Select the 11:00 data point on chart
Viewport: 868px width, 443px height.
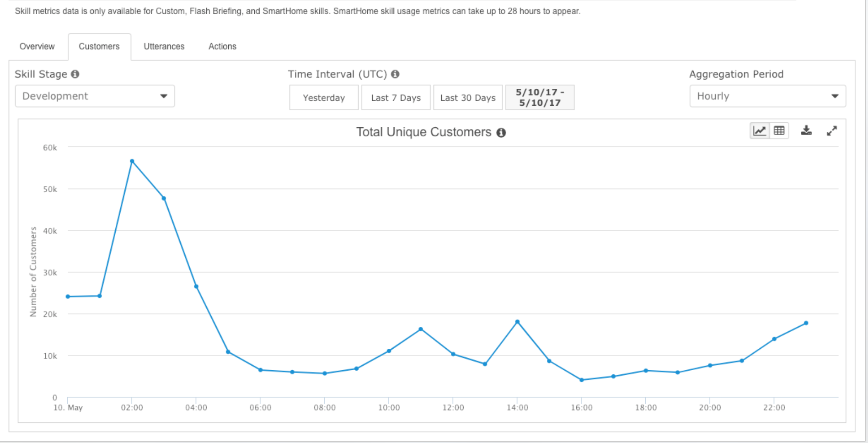point(421,329)
